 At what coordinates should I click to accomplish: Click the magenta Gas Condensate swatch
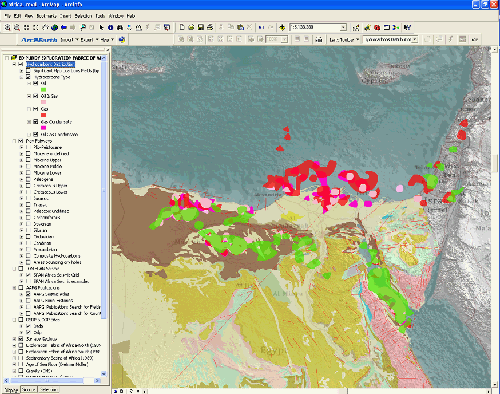tap(43, 128)
